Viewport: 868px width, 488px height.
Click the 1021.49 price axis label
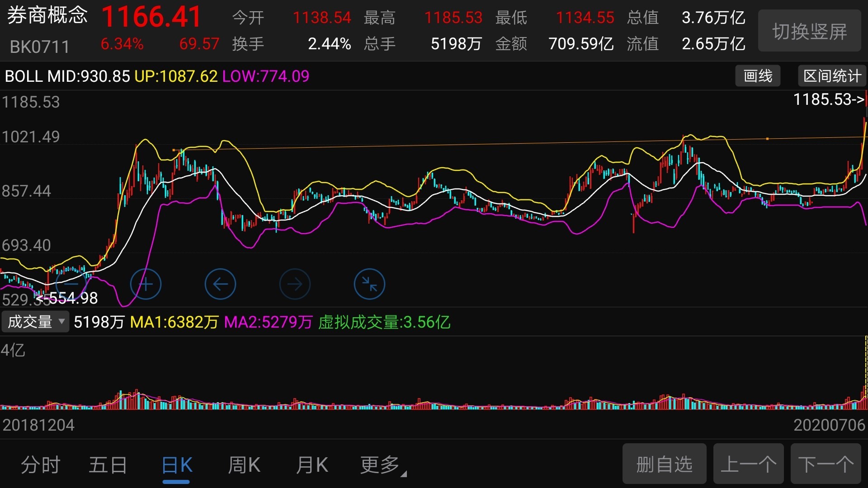coord(31,137)
